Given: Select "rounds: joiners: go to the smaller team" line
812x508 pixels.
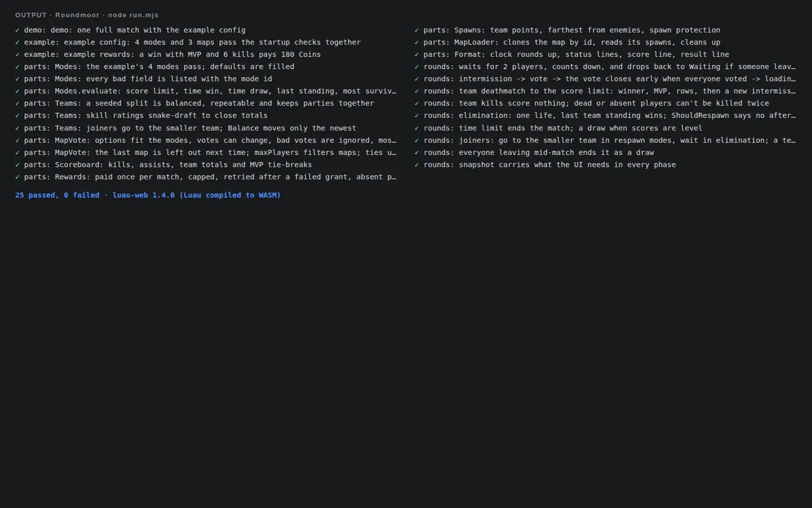Looking at the screenshot, I should [606, 140].
